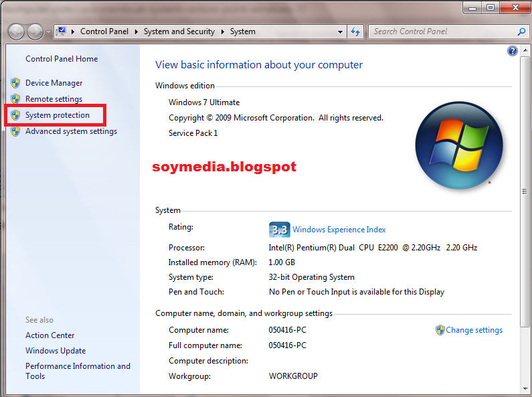This screenshot has width=532, height=397.
Task: Close the System window
Action: point(515,8)
